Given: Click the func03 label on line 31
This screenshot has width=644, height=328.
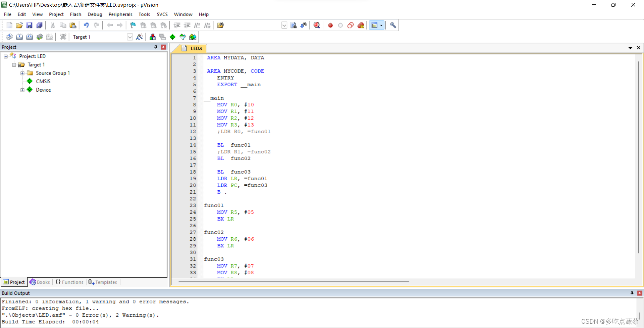Looking at the screenshot, I should (x=214, y=259).
